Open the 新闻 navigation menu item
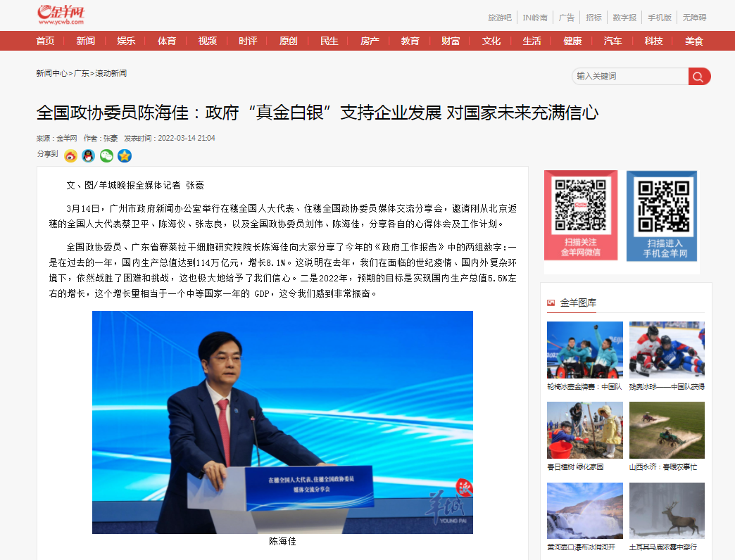The height and width of the screenshot is (560, 735). [85, 41]
